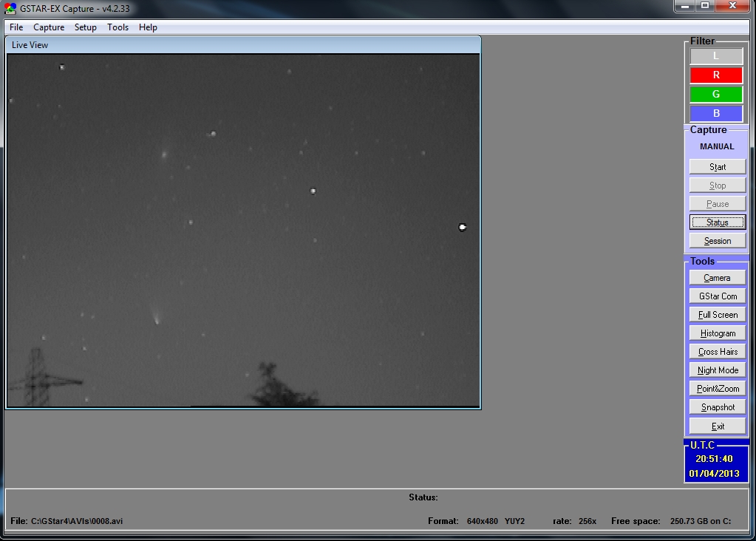
Task: Open the File menu
Action: click(x=16, y=27)
